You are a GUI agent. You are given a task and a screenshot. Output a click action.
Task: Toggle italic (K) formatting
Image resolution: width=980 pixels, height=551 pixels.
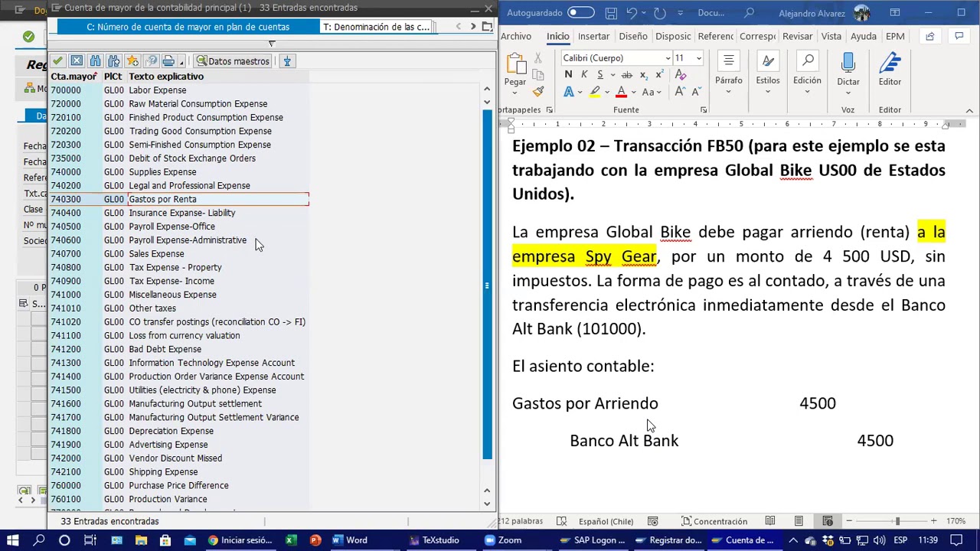tap(584, 75)
